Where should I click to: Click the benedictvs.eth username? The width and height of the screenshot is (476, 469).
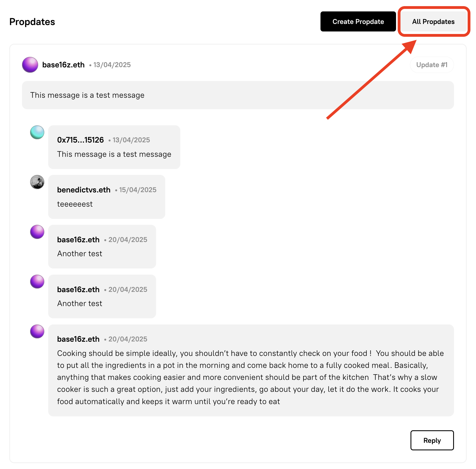(84, 190)
